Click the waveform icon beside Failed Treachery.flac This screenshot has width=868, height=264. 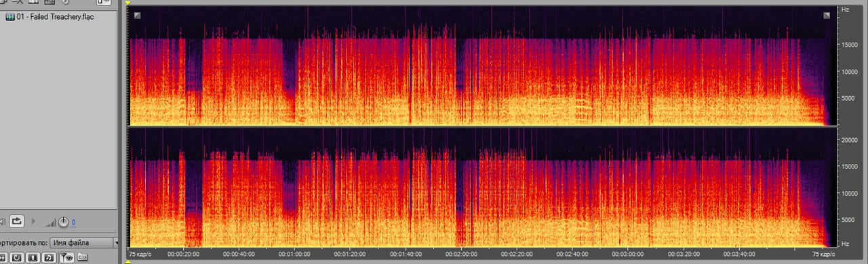point(10,17)
